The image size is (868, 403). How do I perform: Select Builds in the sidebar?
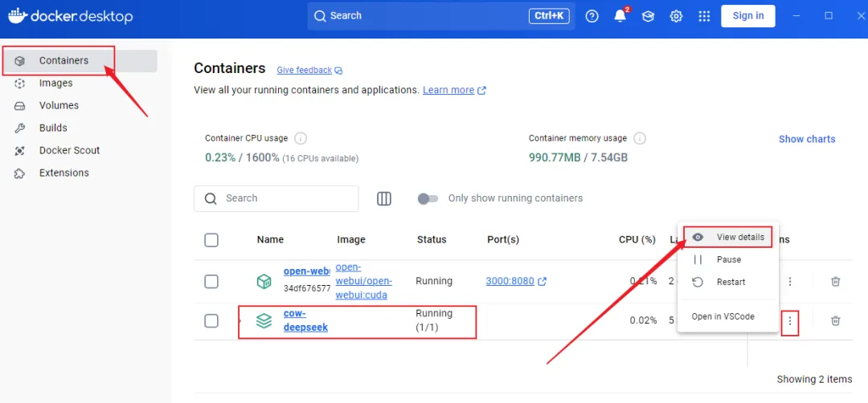(80, 128)
